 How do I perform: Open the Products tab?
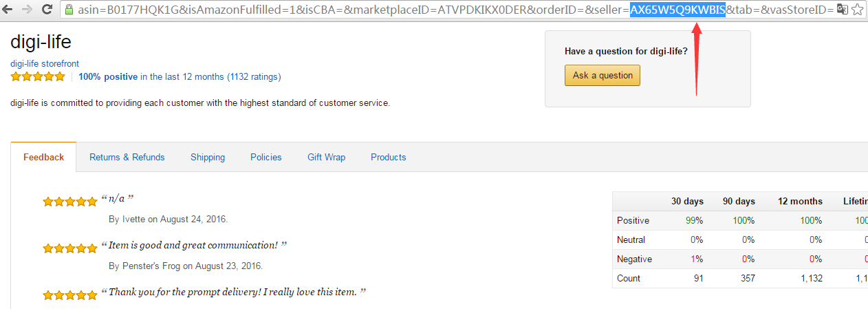tap(389, 157)
